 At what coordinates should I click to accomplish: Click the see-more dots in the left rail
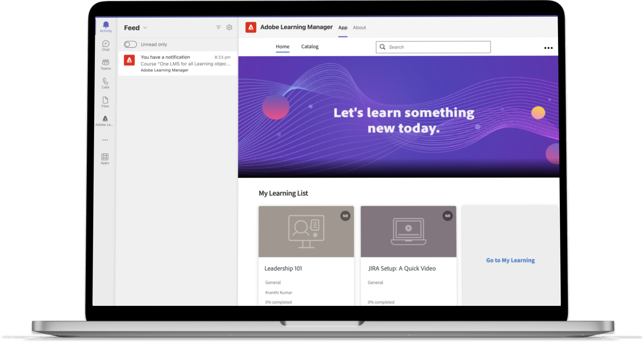tap(104, 140)
